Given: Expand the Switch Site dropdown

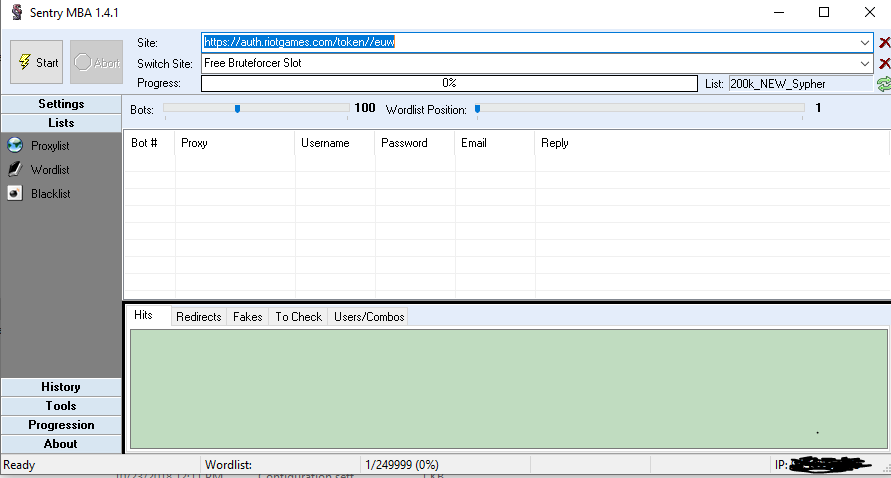Looking at the screenshot, I should point(865,63).
